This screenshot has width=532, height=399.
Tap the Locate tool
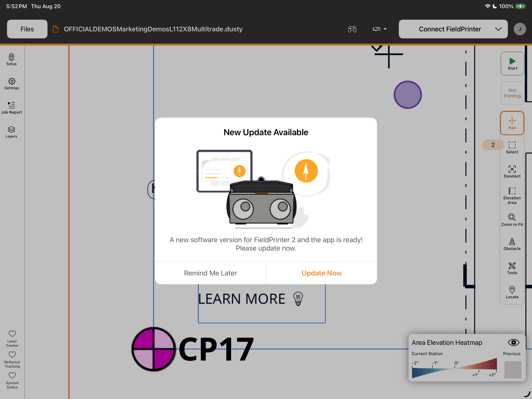point(512,293)
